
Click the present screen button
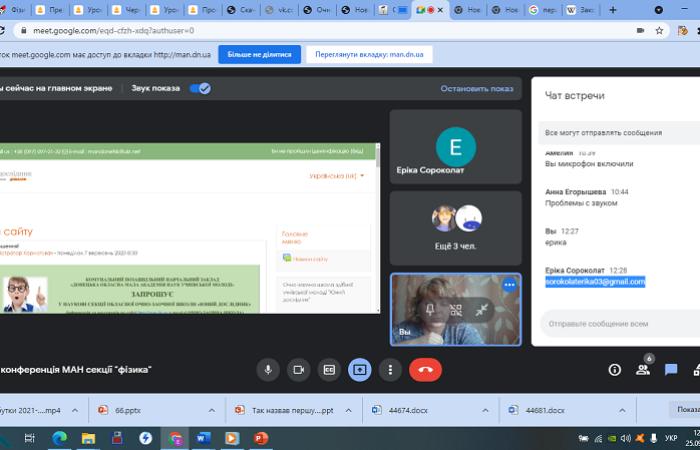359,369
